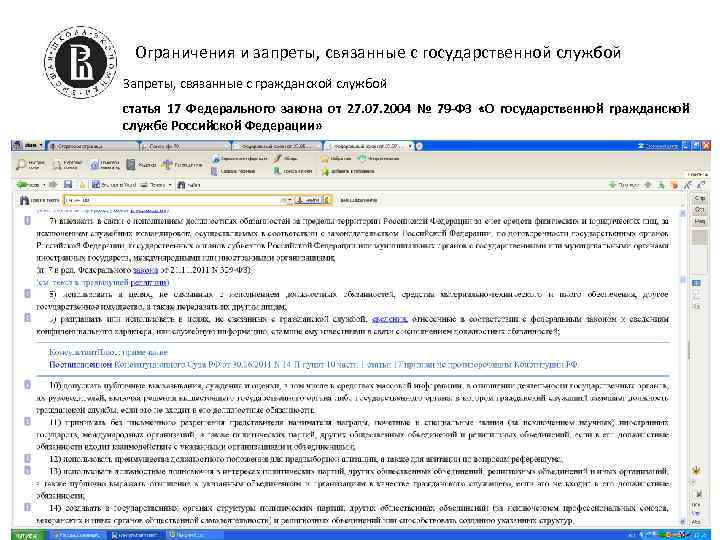Open the dropdown arrow next to Back

[x=44, y=185]
